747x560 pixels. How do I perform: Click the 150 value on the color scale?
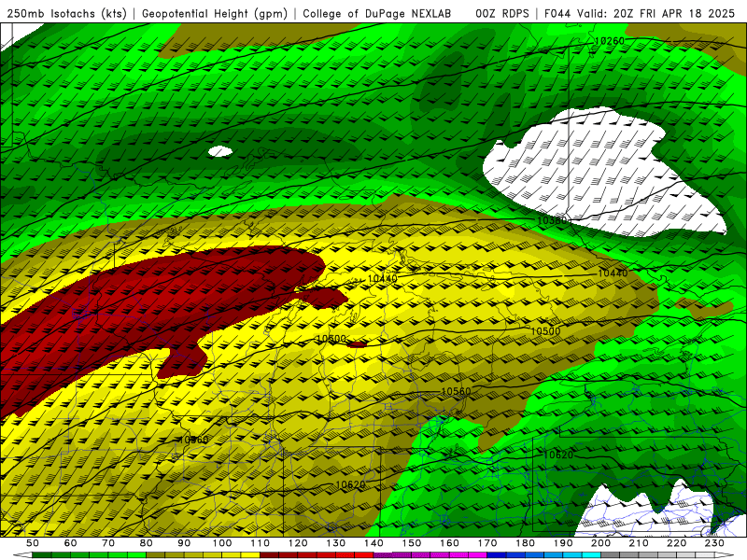[x=412, y=543]
